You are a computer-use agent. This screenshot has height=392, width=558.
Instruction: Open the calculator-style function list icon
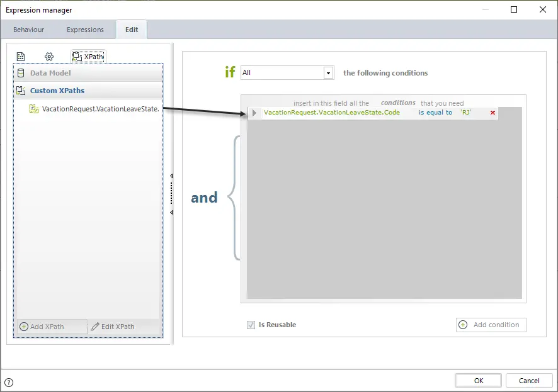click(21, 57)
